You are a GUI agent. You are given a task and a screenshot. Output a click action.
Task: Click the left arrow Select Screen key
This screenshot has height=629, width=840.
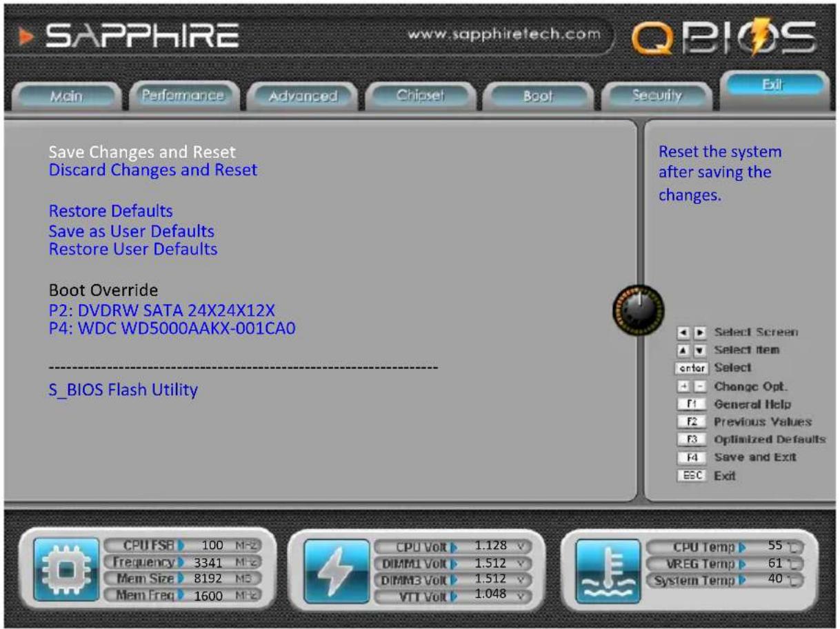point(684,332)
